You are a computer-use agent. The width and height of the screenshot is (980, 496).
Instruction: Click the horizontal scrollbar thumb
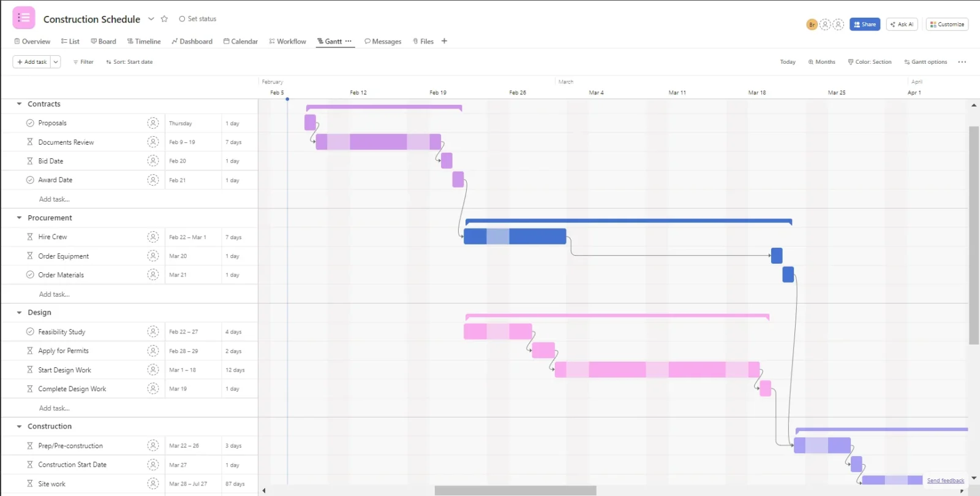pos(516,490)
